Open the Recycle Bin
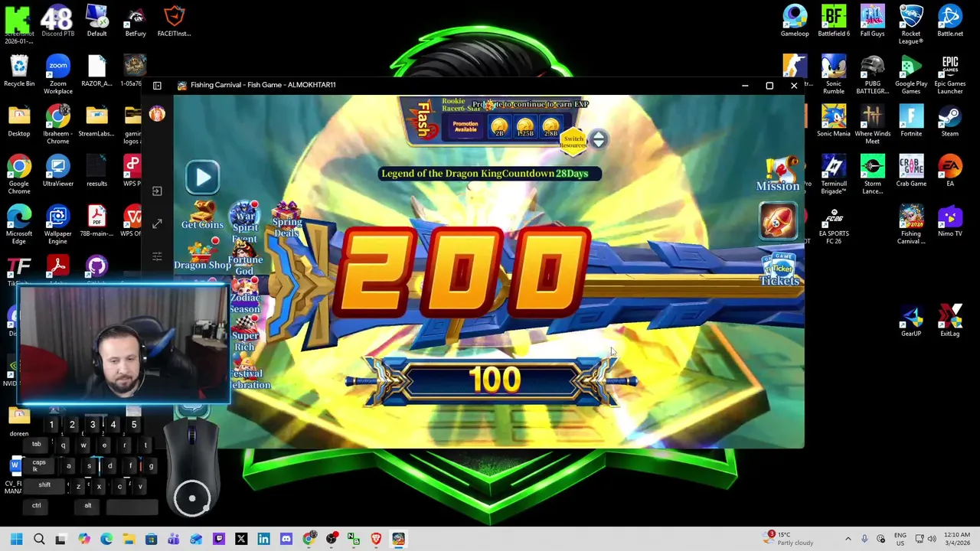980x551 pixels. [x=19, y=71]
